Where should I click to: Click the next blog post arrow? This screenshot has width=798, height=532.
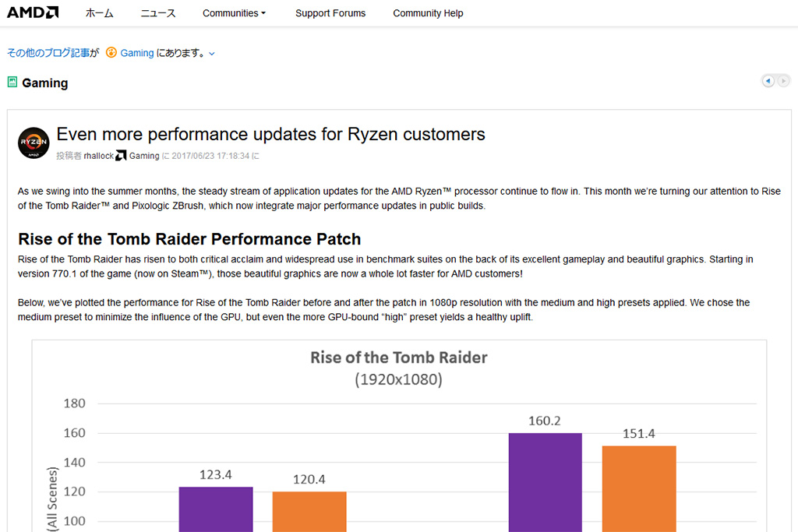click(x=783, y=81)
